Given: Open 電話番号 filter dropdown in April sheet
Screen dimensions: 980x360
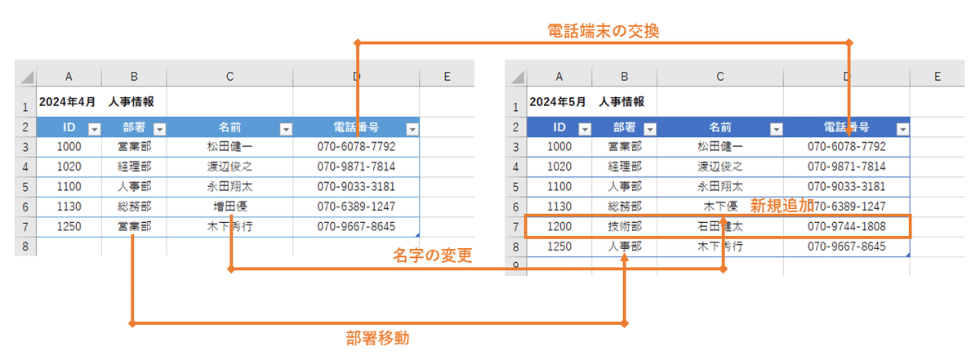Looking at the screenshot, I should (412, 128).
